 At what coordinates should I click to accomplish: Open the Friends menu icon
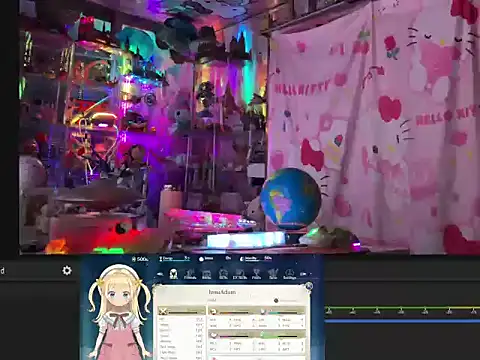point(190,274)
